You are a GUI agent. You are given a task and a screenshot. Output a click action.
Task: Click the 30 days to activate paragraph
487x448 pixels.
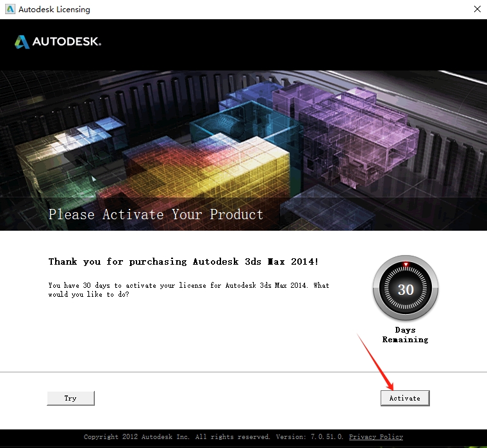(188, 290)
